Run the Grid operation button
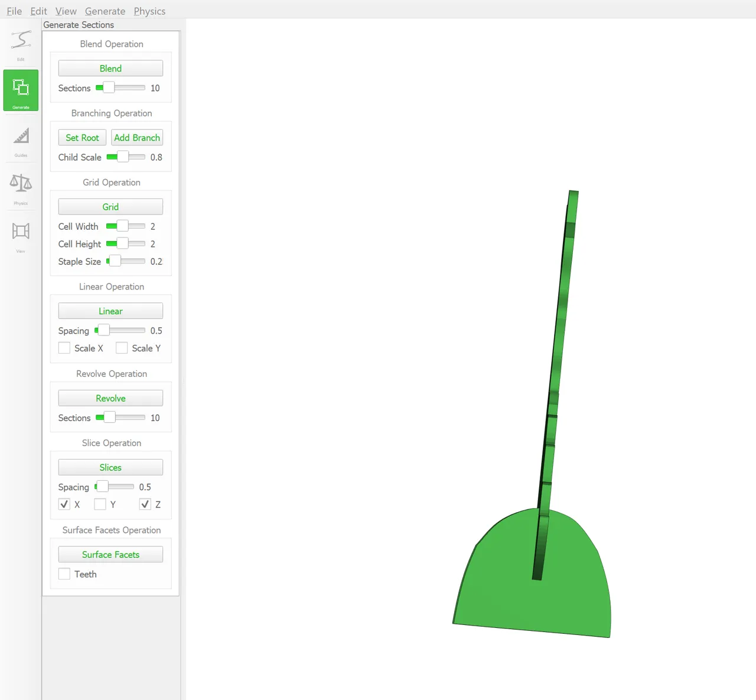Screen dimensions: 756x700 110,207
